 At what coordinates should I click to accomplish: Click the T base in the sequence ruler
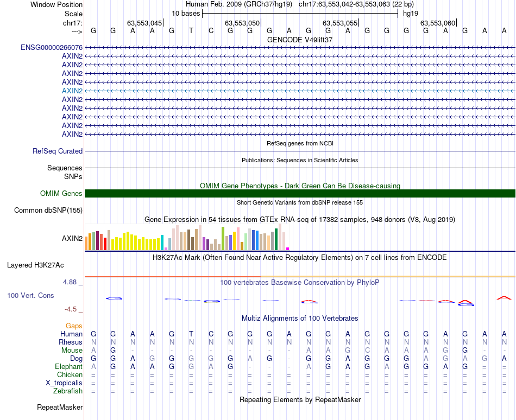point(191,30)
